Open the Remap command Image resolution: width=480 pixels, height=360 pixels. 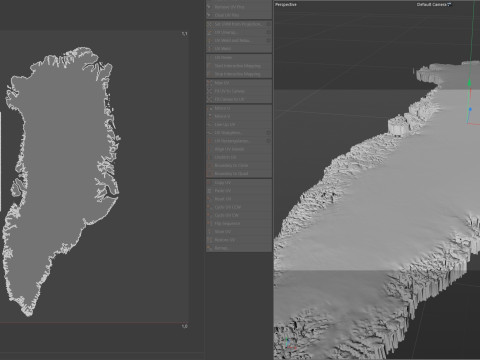[x=239, y=248]
